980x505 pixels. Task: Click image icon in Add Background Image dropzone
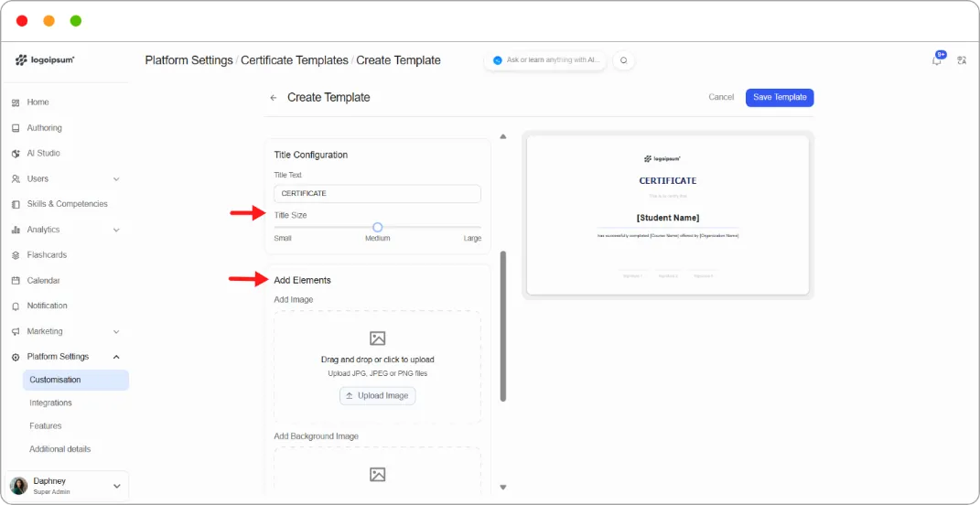[x=378, y=474]
